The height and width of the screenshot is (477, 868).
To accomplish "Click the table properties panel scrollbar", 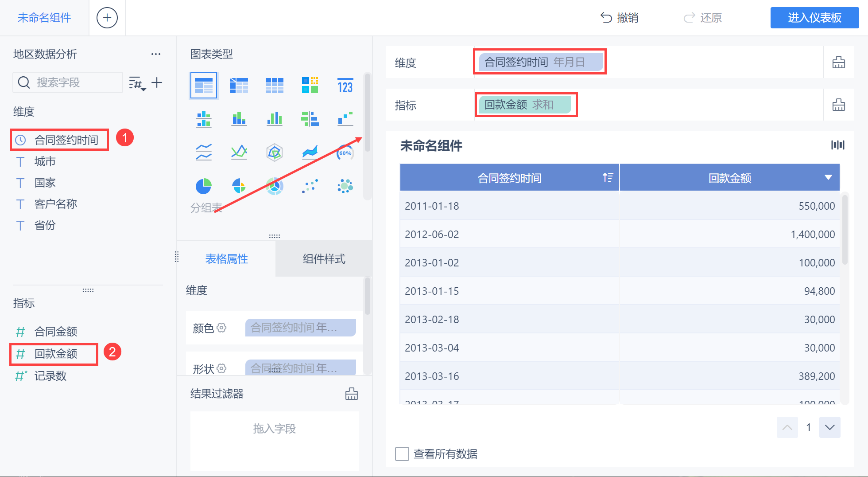I will [367, 296].
